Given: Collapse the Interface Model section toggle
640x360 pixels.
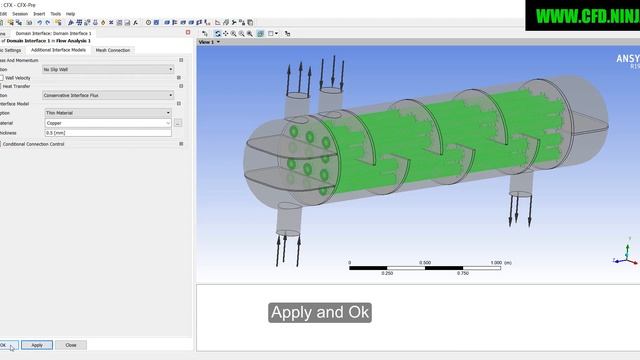Looking at the screenshot, I should pos(179,104).
